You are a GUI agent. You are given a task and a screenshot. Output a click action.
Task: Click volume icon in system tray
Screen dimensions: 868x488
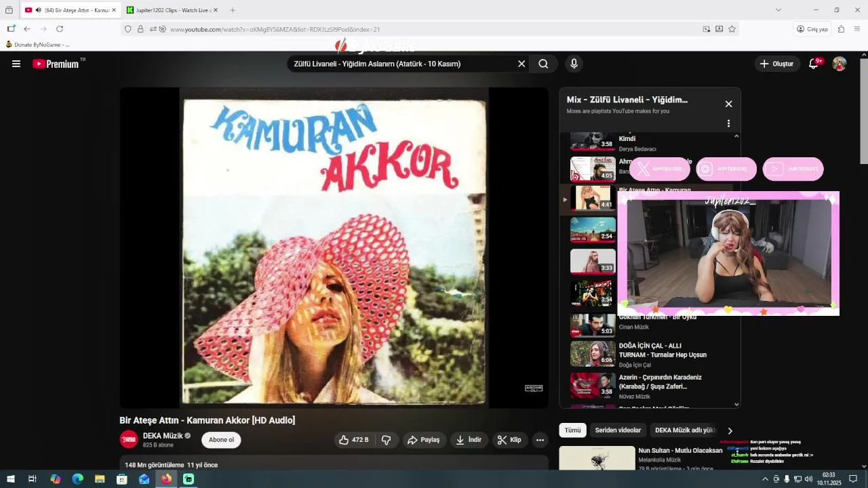pos(808,479)
